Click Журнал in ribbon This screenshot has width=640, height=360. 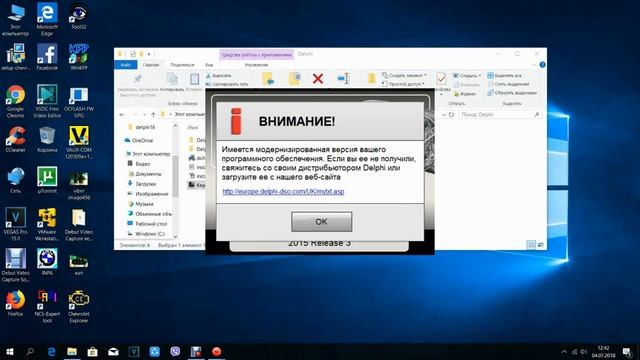coord(464,94)
